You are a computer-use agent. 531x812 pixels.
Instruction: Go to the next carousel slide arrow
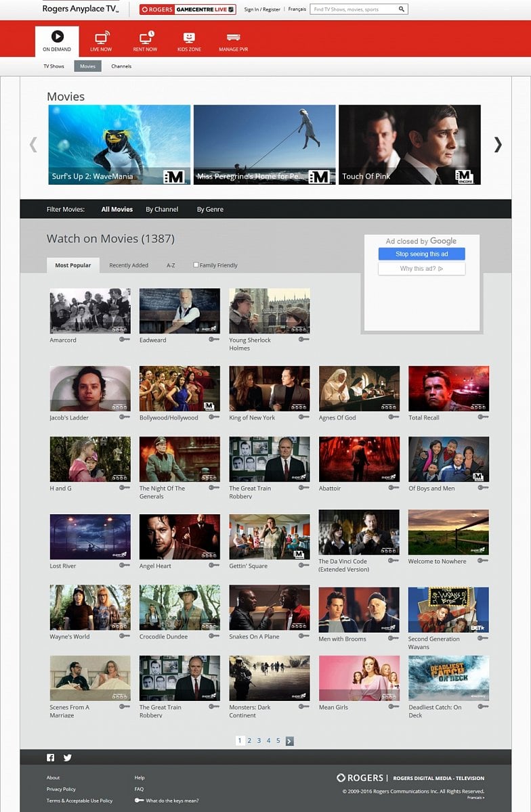click(498, 144)
